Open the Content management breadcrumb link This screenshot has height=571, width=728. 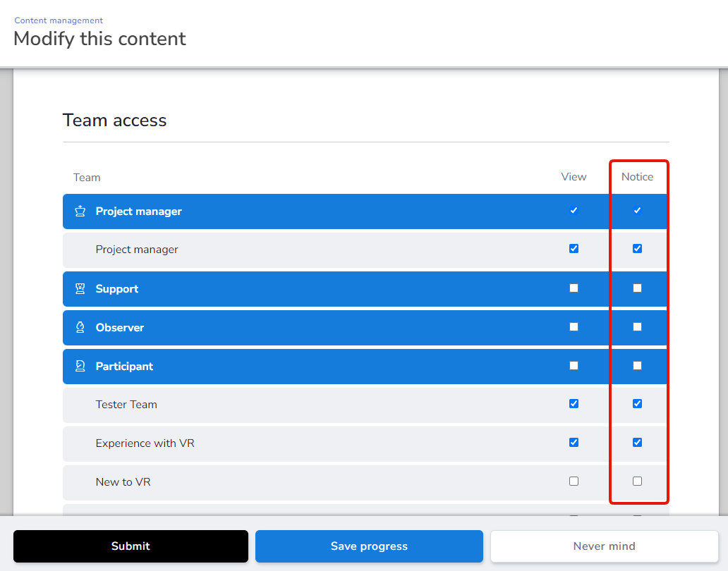click(59, 20)
